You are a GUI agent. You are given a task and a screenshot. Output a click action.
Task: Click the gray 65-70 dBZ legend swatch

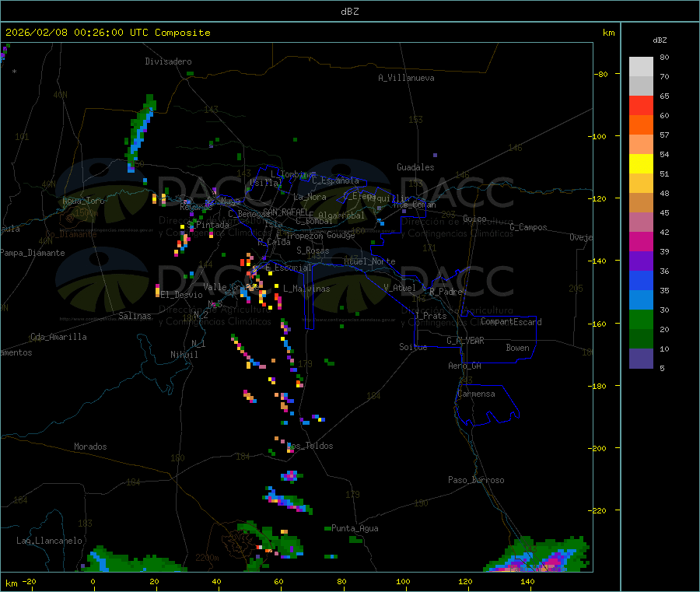click(x=641, y=86)
